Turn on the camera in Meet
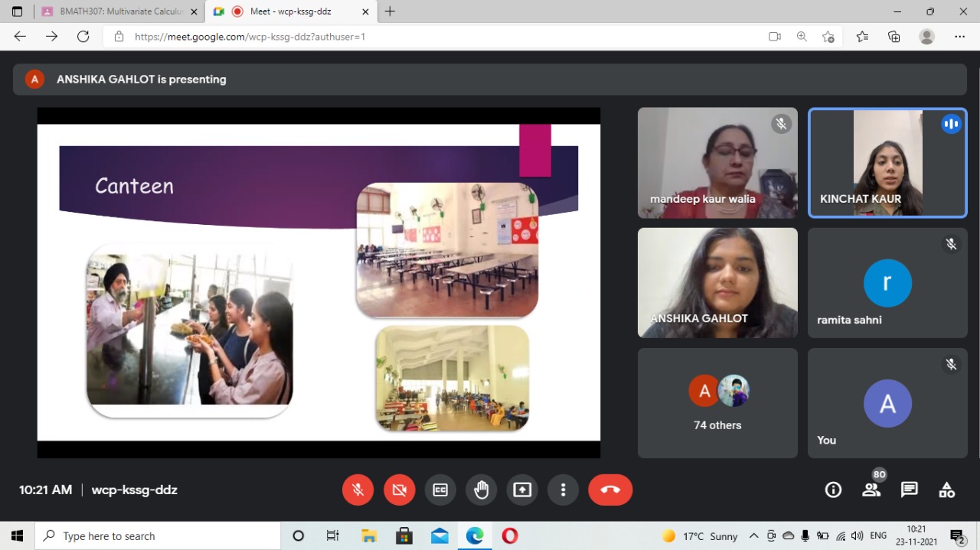The image size is (980, 550). coord(399,490)
